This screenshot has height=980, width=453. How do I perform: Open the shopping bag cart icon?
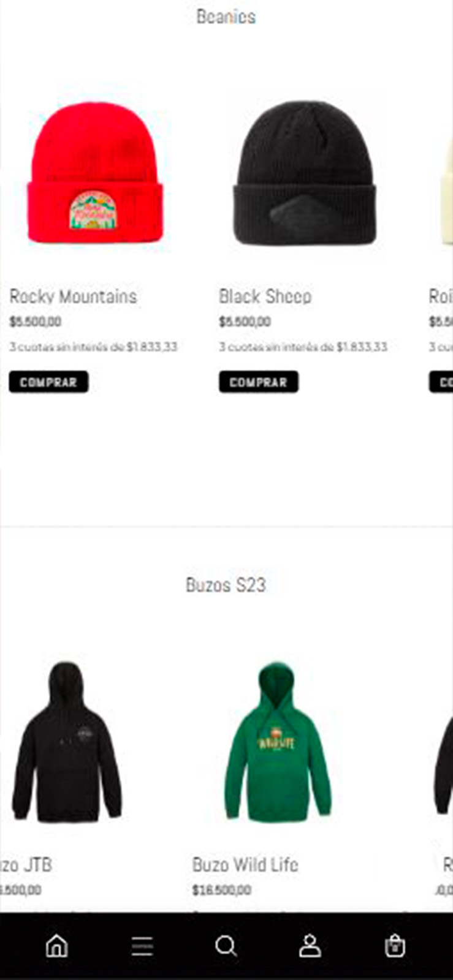(x=395, y=946)
